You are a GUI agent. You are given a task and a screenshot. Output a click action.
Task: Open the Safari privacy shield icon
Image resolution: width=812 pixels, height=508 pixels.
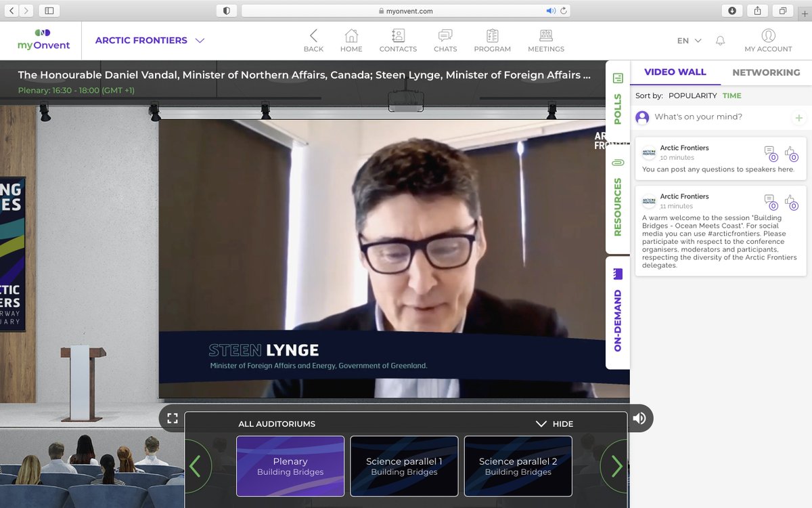226,11
